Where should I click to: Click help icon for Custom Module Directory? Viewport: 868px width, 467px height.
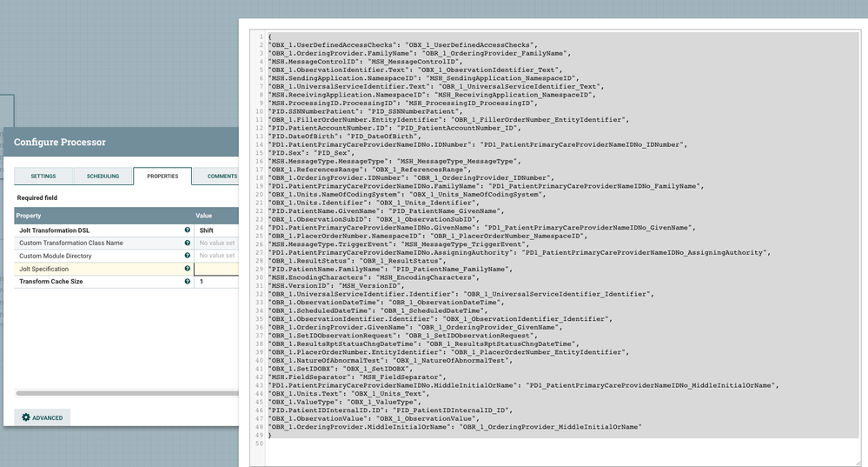click(x=187, y=256)
